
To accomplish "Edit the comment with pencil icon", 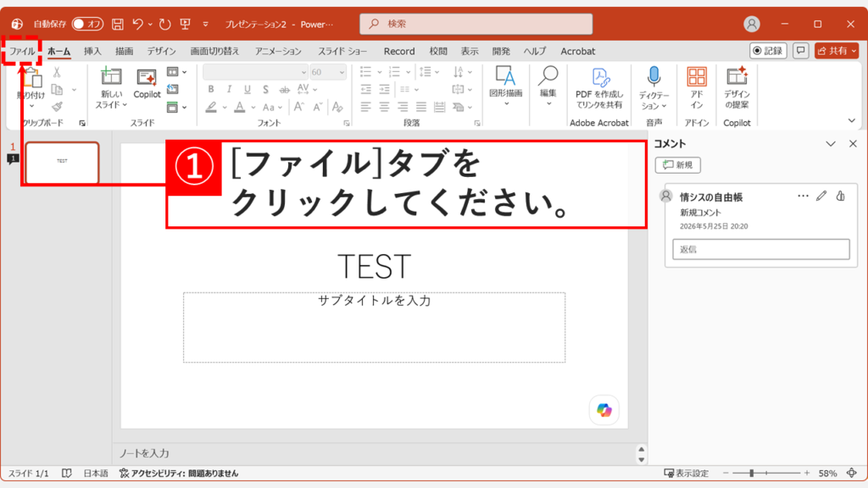I will pyautogui.click(x=821, y=196).
